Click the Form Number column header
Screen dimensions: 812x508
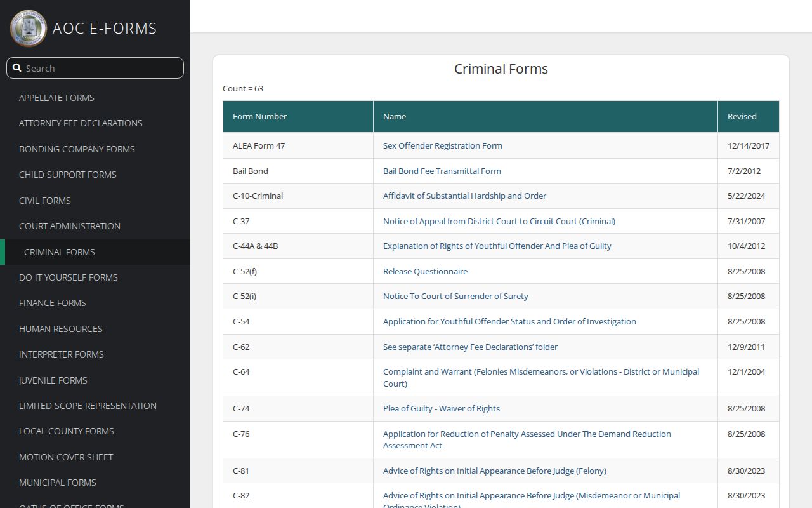pyautogui.click(x=298, y=117)
